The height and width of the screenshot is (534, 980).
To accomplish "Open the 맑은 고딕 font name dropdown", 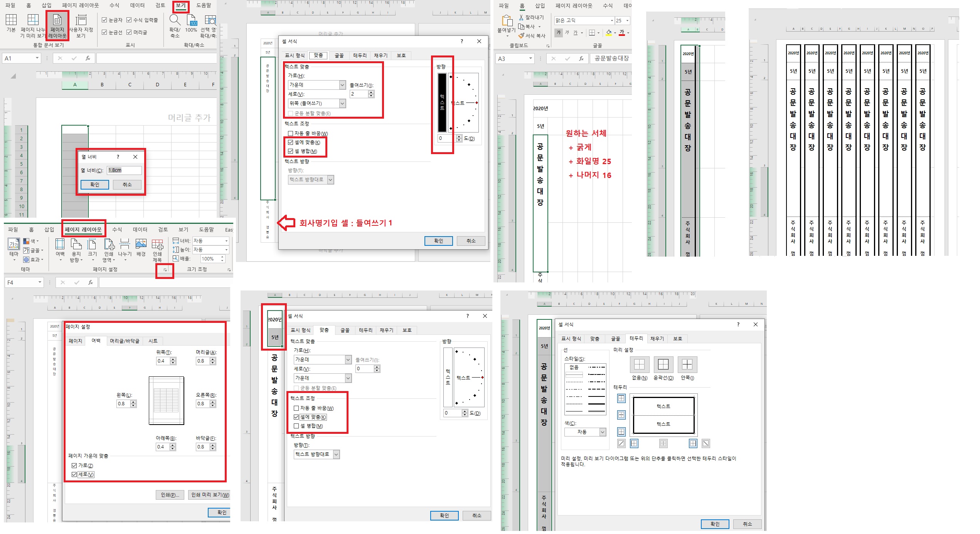I will [x=612, y=21].
